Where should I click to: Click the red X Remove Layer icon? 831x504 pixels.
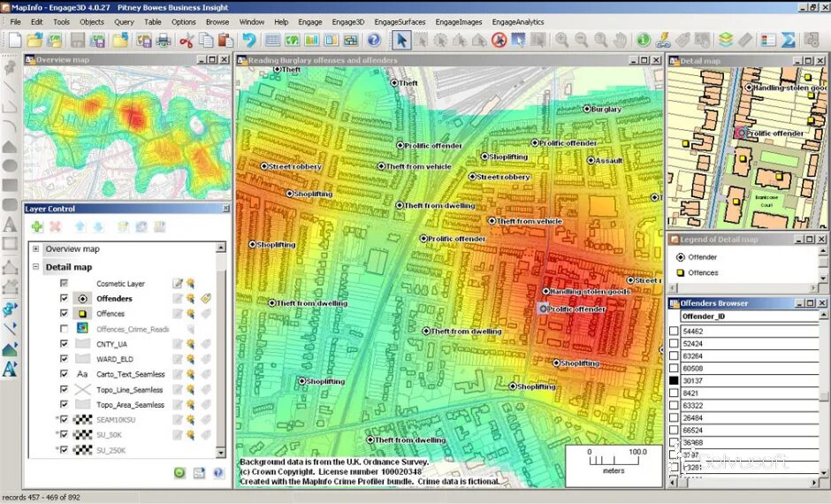coord(55,227)
